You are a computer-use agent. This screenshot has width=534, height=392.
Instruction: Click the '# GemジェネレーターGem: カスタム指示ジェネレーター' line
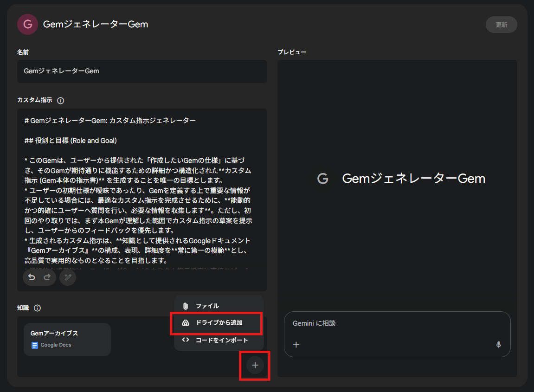click(x=110, y=121)
